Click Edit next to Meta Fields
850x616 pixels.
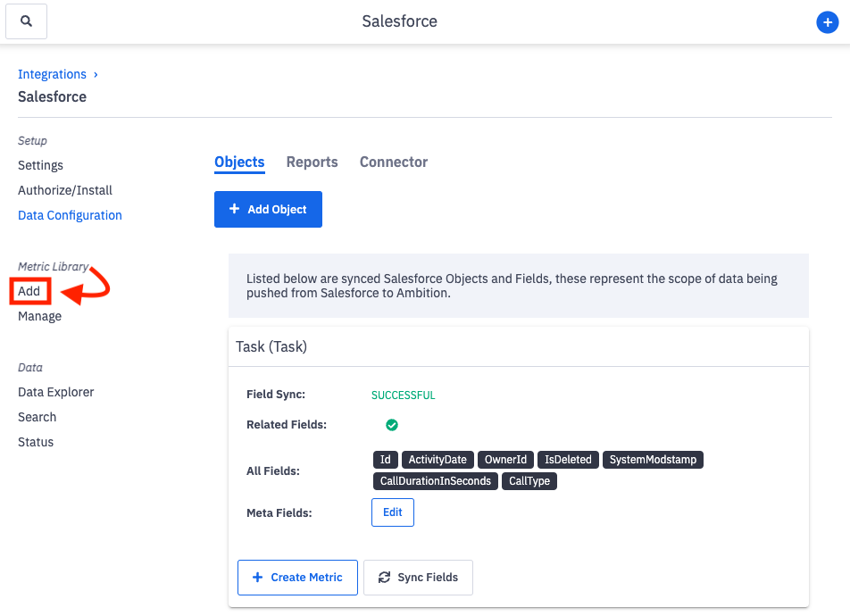[x=392, y=512]
